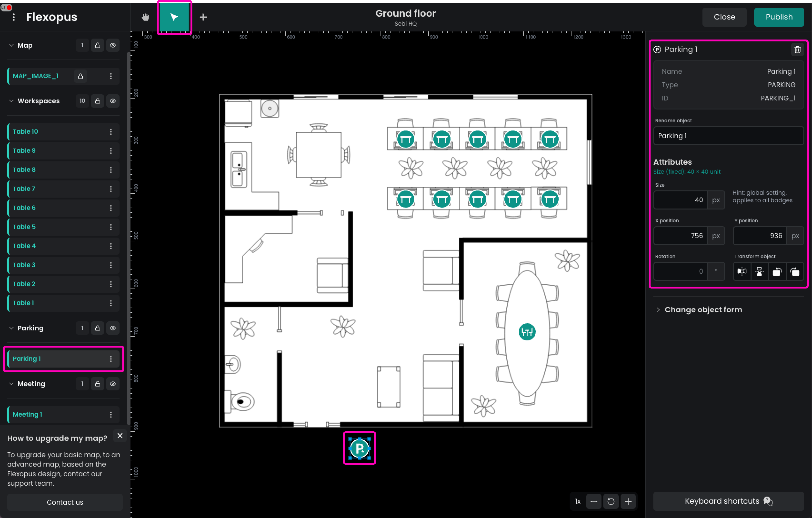
Task: Select the hand pan tool
Action: click(x=145, y=17)
